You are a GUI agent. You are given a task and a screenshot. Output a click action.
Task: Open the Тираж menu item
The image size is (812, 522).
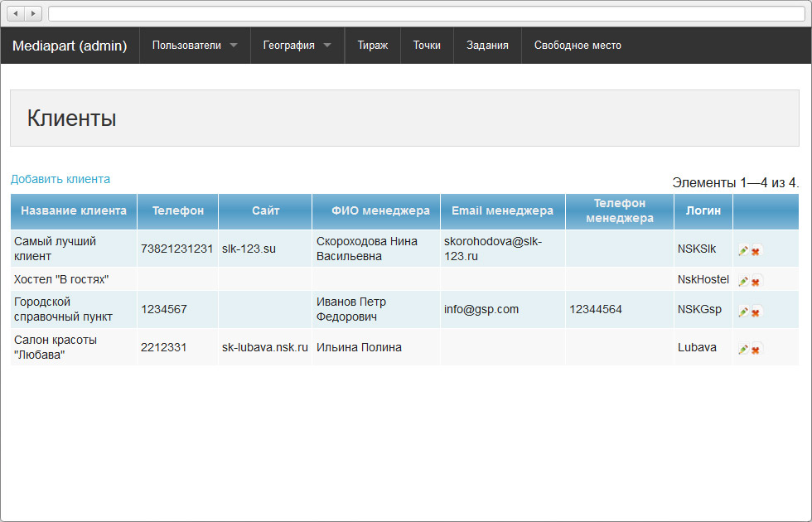pyautogui.click(x=373, y=46)
